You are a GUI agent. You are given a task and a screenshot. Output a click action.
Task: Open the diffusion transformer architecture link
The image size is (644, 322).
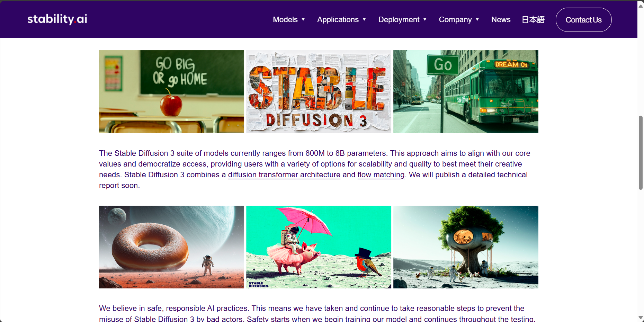tap(284, 175)
